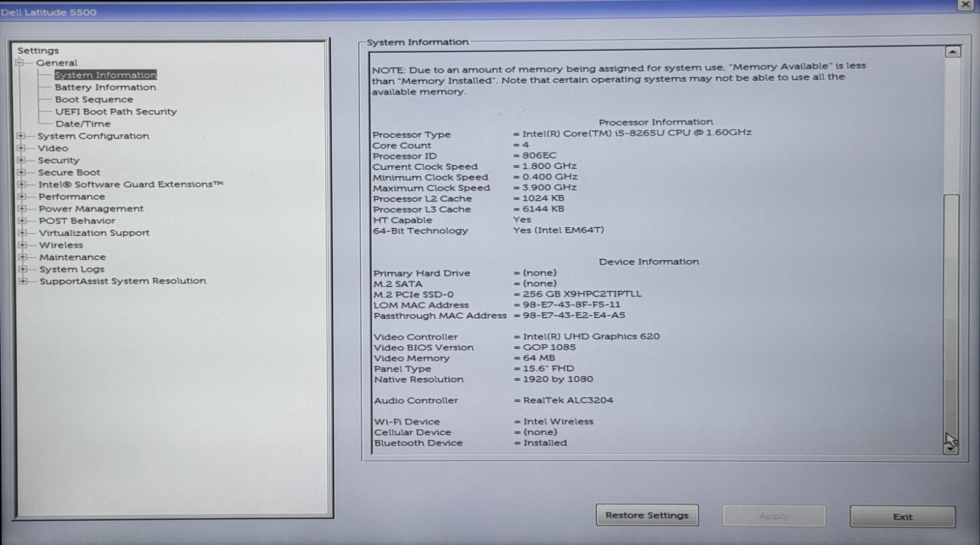This screenshot has height=545, width=980.
Task: Click the M.2 PCIe SSD-0 value
Action: [x=582, y=294]
